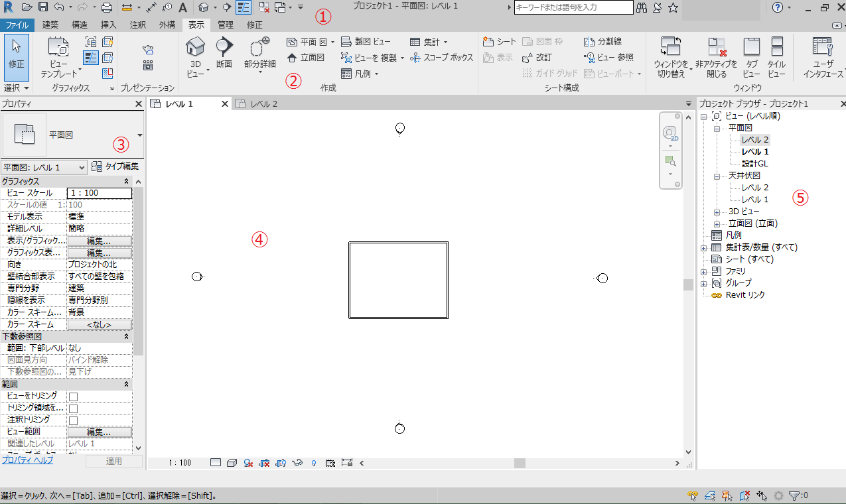Toggle select pinned elements icon in status bar

click(x=728, y=495)
